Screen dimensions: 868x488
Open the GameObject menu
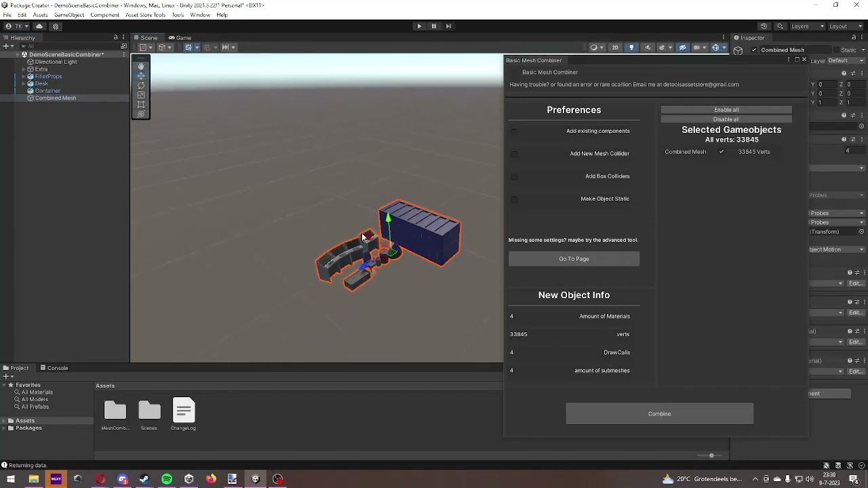69,15
